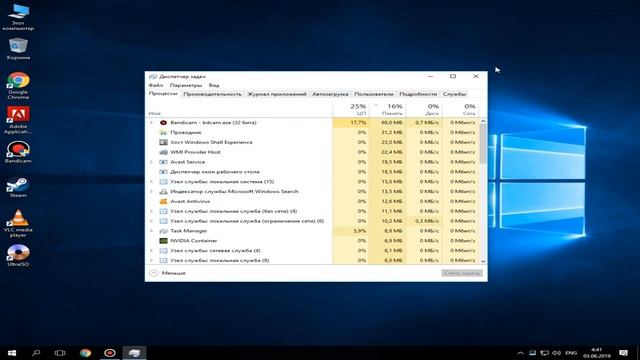Switch to Chrome from the taskbar

85,353
